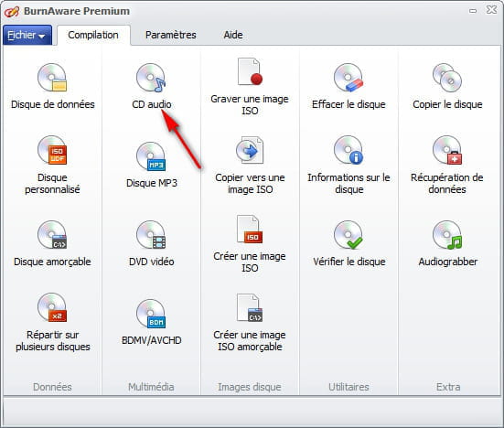Screen dimensions: 504x428
Task: Expand the Fichier dropdown menu
Action: click(27, 35)
